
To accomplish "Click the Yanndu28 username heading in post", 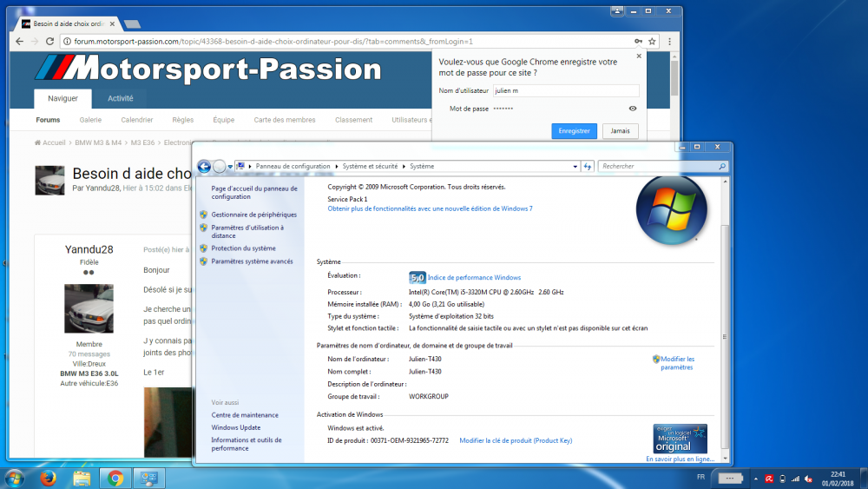I will point(89,249).
